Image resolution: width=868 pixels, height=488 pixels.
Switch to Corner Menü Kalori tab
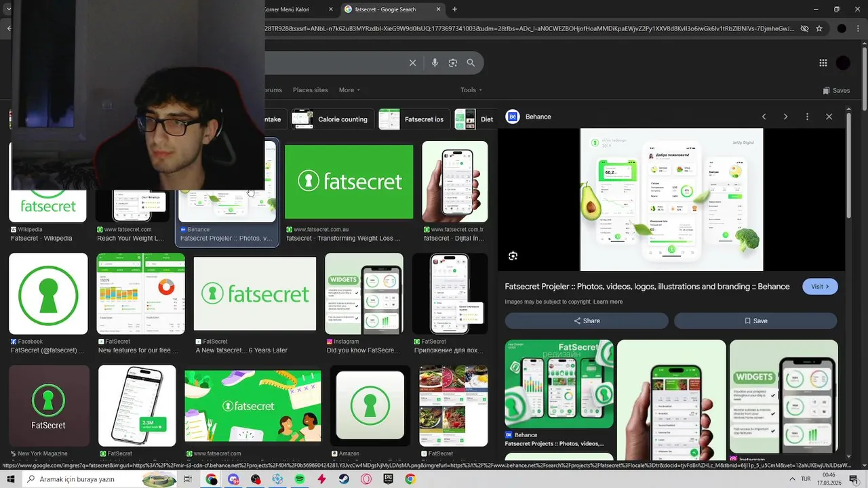tap(296, 9)
